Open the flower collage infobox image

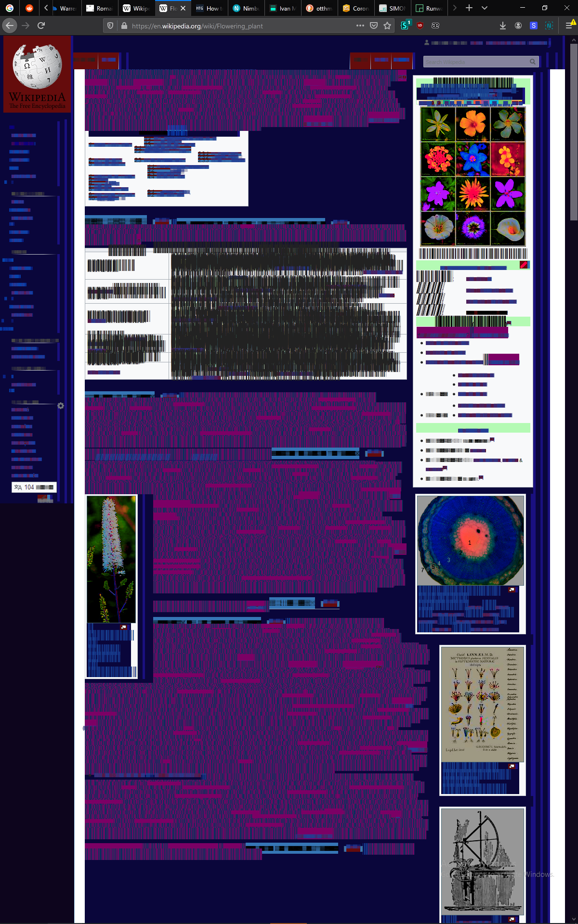(x=473, y=176)
